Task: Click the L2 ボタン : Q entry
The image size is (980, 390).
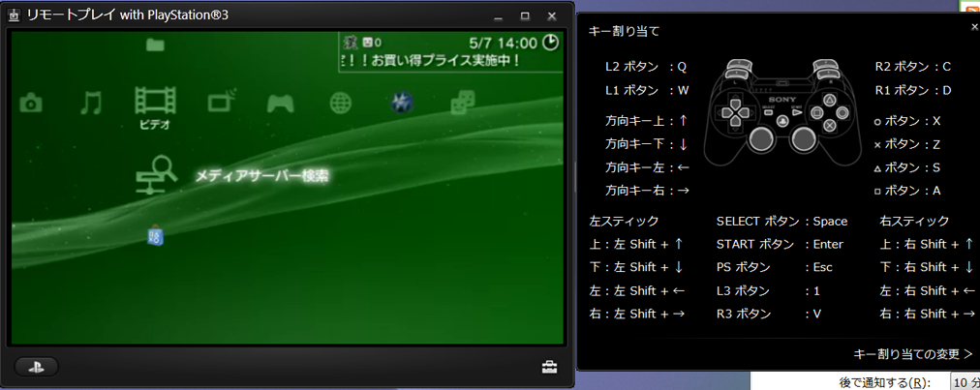Action: (x=646, y=67)
